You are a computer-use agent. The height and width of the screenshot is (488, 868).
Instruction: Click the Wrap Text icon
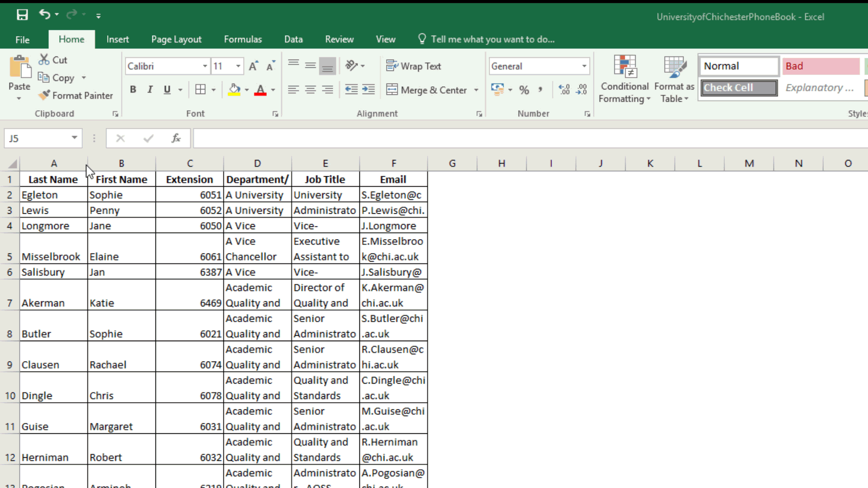coord(414,66)
